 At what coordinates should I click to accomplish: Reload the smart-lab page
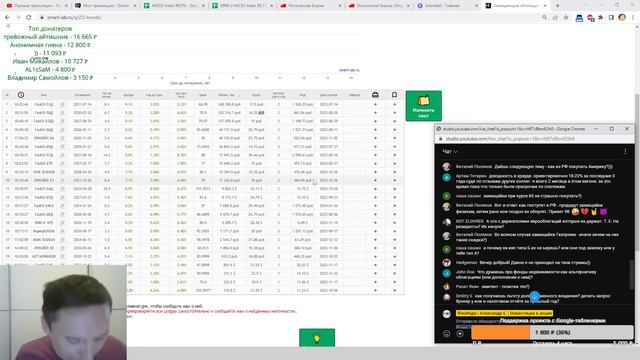[29, 18]
